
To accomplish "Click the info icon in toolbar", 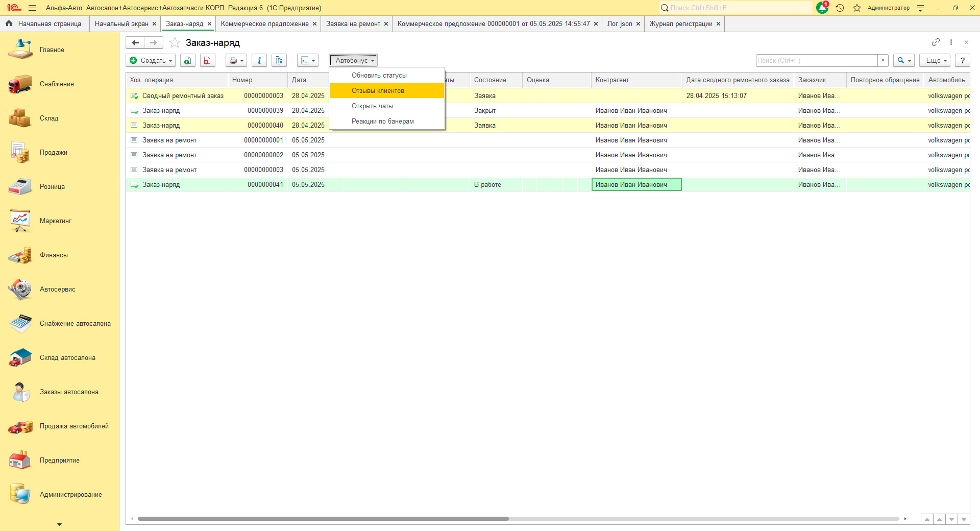I will (259, 60).
